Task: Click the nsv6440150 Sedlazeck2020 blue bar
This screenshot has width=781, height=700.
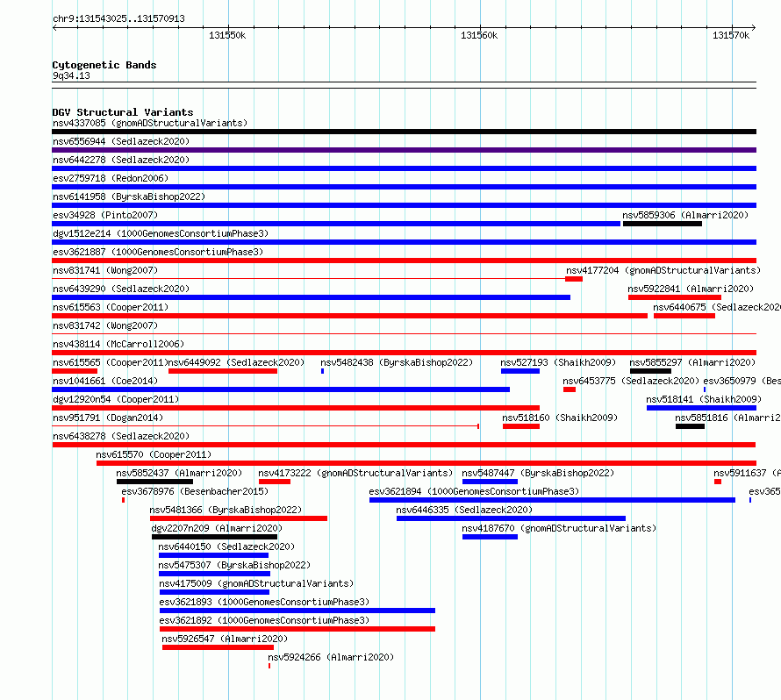Action: [214, 555]
